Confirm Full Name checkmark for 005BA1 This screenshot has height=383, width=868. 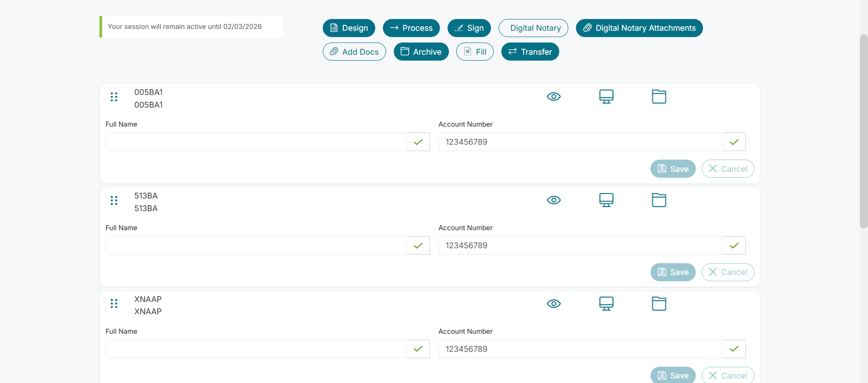point(418,142)
